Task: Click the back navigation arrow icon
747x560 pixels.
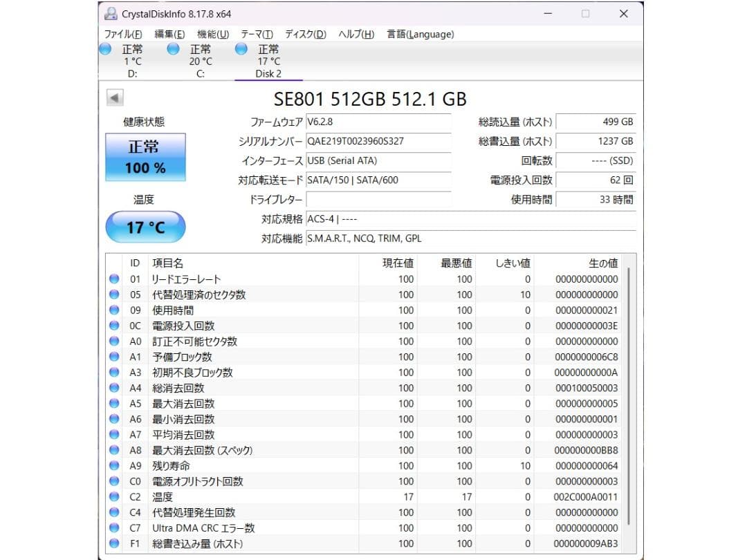Action: click(114, 97)
